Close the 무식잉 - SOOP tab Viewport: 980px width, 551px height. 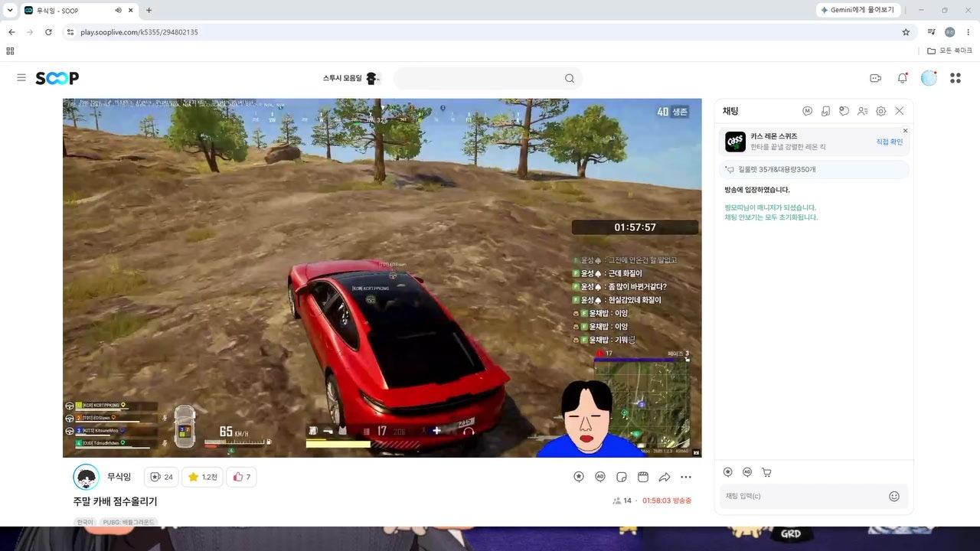tap(131, 10)
